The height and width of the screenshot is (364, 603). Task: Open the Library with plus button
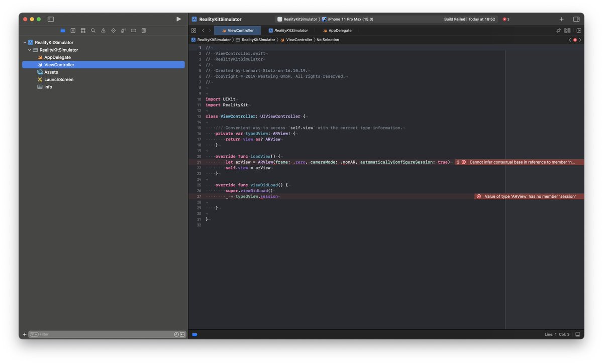pos(561,19)
